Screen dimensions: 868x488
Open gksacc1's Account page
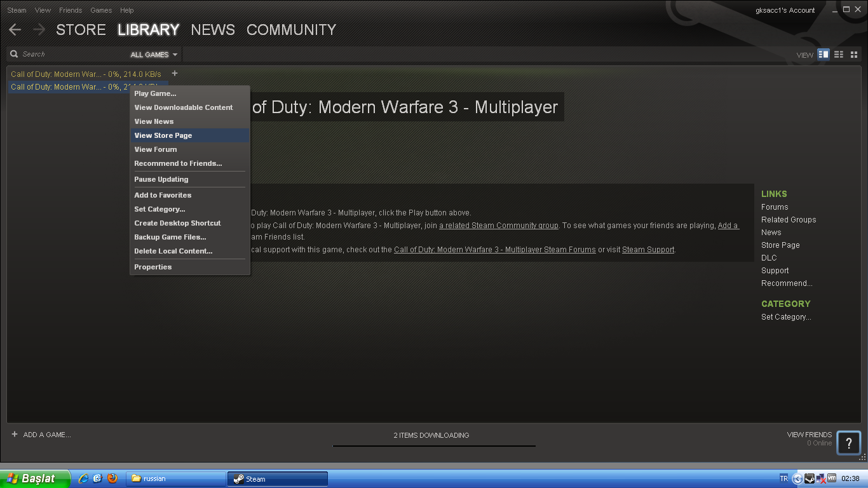tap(785, 10)
